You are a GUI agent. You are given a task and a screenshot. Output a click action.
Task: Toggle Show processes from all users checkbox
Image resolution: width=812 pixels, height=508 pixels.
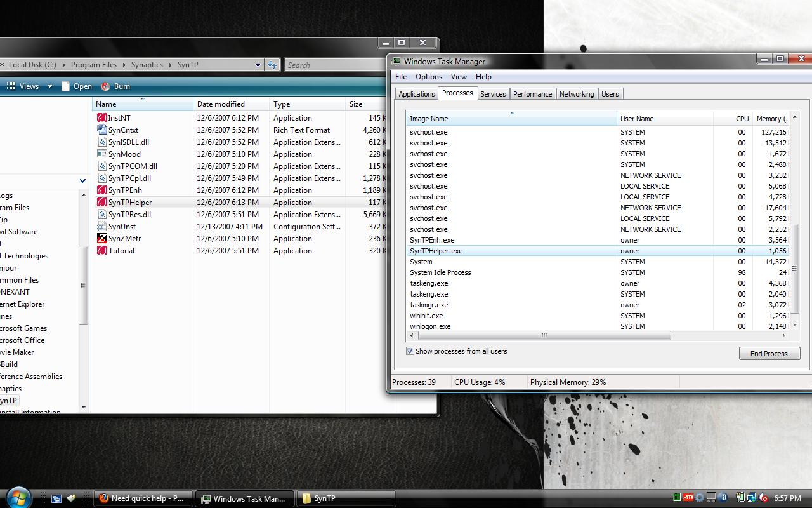pyautogui.click(x=410, y=351)
